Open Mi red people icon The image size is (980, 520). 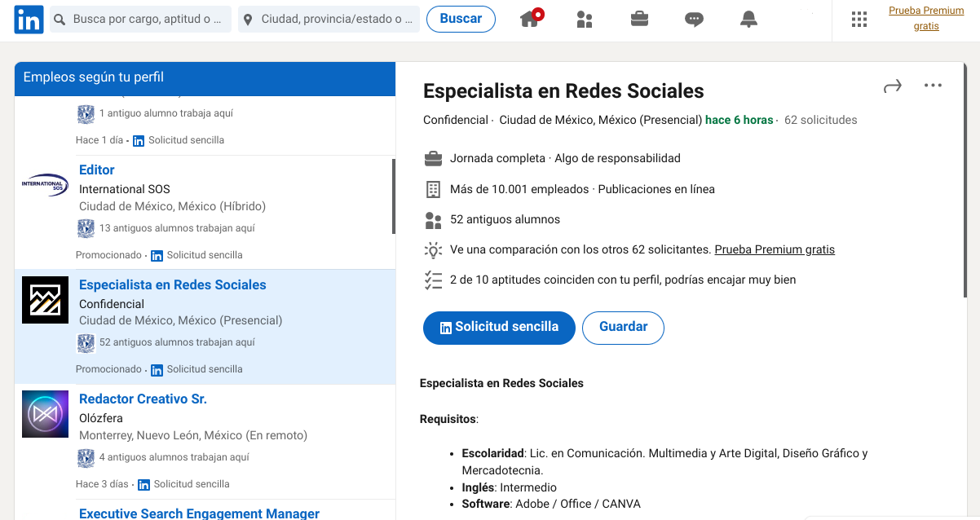tap(585, 19)
